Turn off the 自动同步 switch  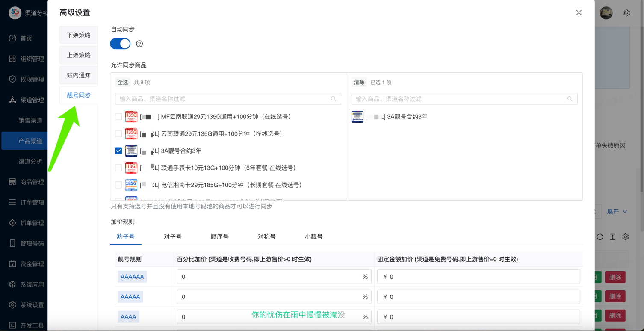click(x=120, y=44)
